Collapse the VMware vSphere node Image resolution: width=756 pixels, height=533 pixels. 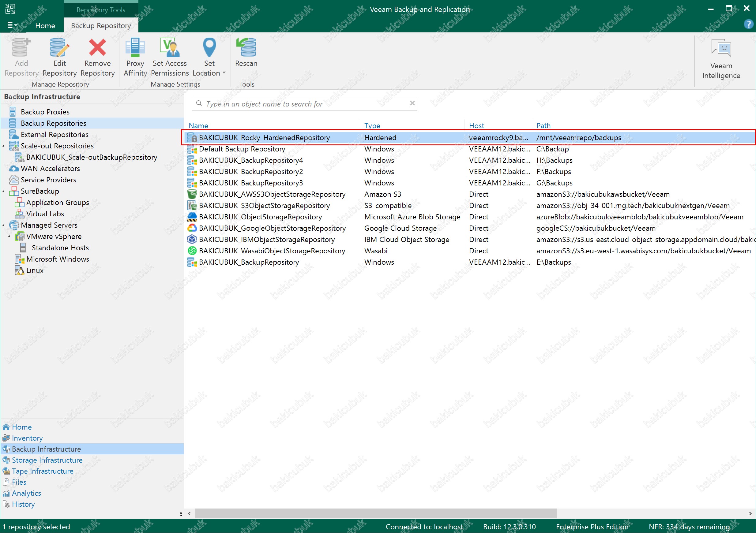click(9, 237)
